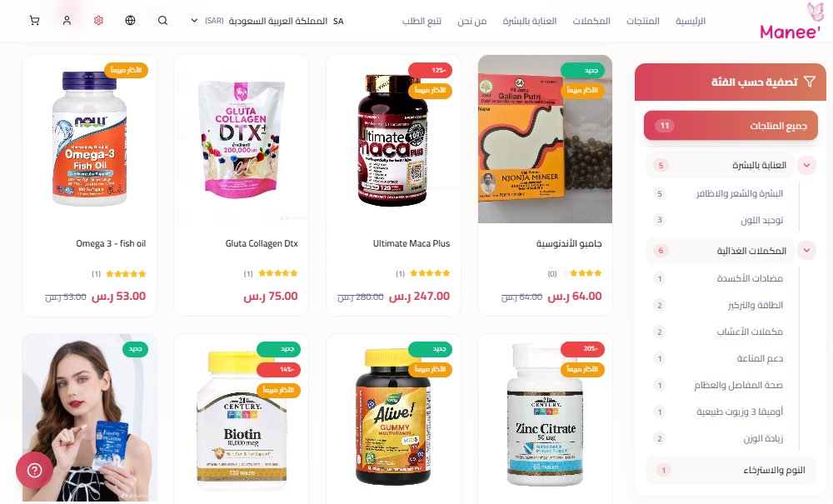Open the user account icon
The image size is (833, 504).
tap(67, 21)
